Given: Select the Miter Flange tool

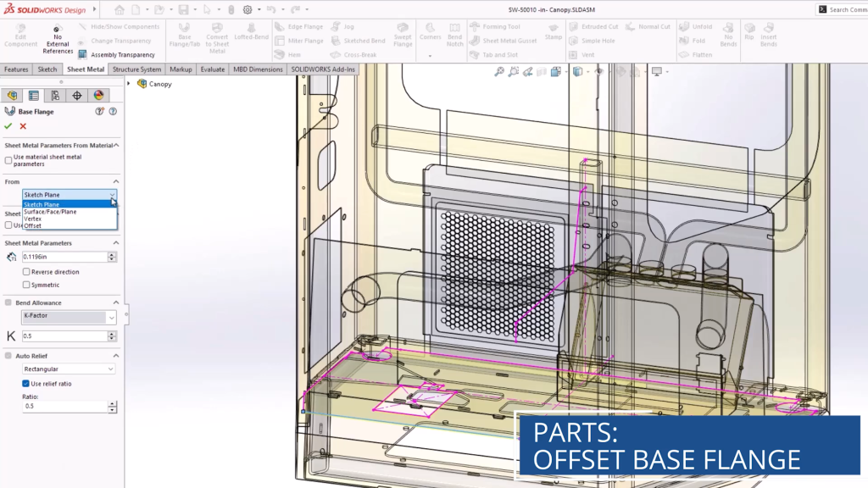Looking at the screenshot, I should click(x=299, y=41).
